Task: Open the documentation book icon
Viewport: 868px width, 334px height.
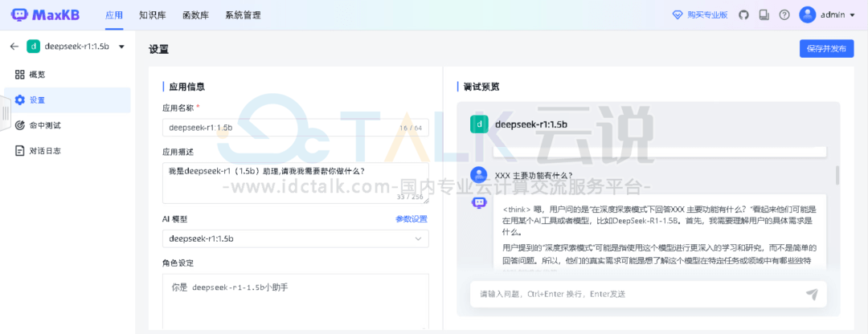Action: click(x=764, y=15)
